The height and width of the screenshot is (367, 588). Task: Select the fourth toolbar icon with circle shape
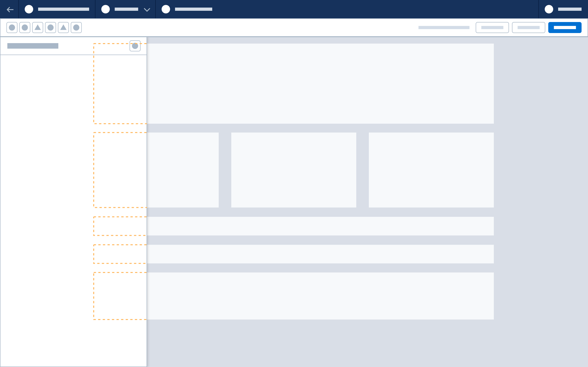point(51,28)
